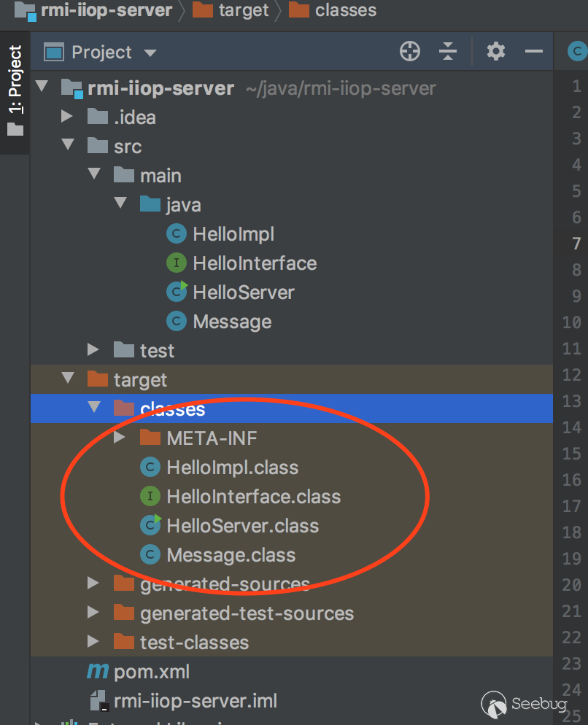The image size is (588, 725).
Task: Collapse the target folder
Action: [68, 379]
